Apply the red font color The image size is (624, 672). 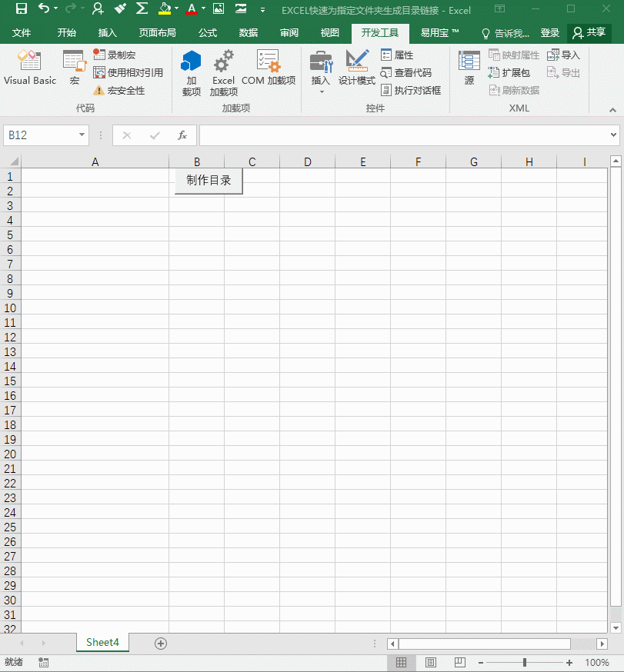192,8
